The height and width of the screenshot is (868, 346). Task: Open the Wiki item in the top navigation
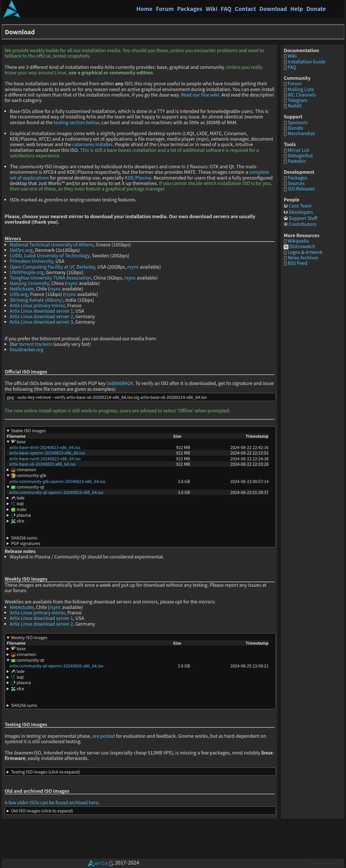211,9
